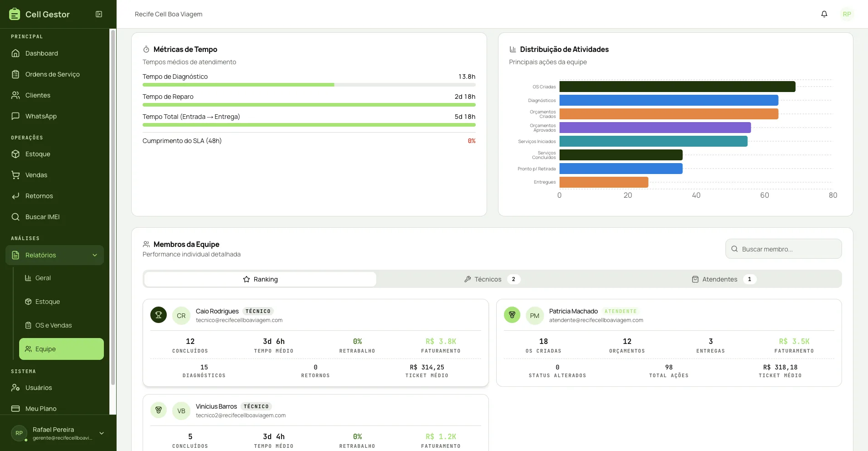
Task: Open Clientes from the sidebar
Action: (55, 95)
